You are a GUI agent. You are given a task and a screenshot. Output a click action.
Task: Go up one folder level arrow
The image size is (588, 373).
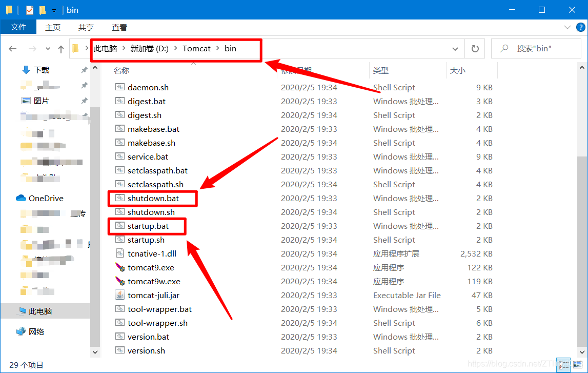click(x=61, y=49)
